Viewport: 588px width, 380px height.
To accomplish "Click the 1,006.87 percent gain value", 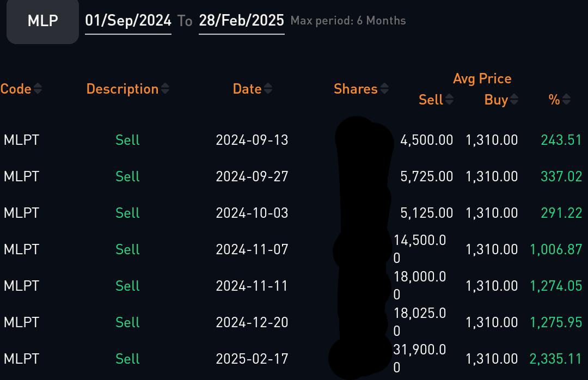I will pos(555,249).
